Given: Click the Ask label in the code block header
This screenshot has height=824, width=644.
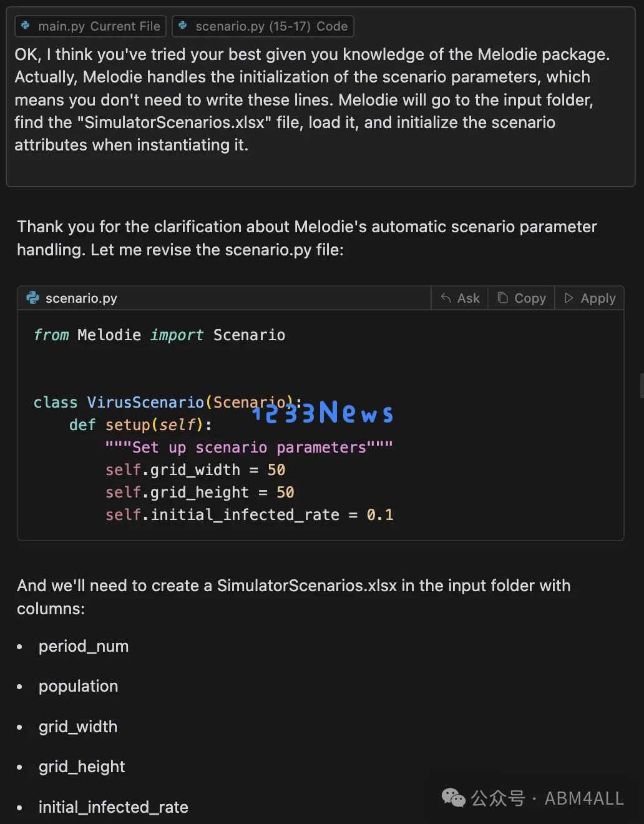Looking at the screenshot, I should point(469,298).
